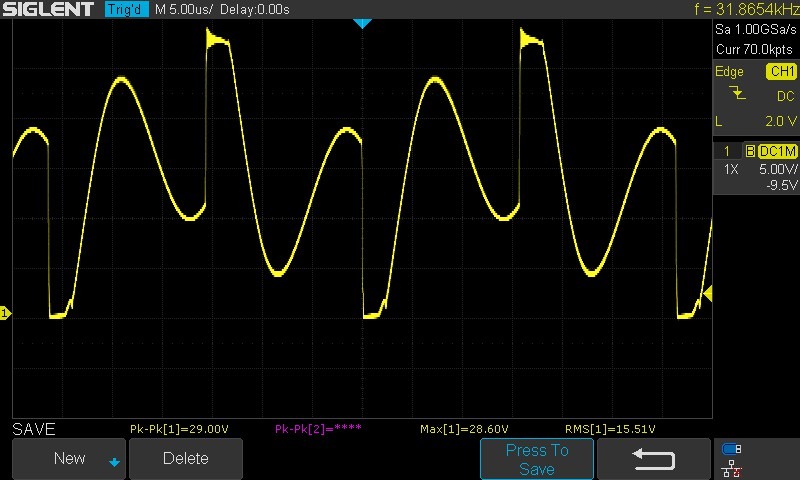Click the M 5.00us/ timebase readout
The height and width of the screenshot is (480, 800).
pos(184,10)
